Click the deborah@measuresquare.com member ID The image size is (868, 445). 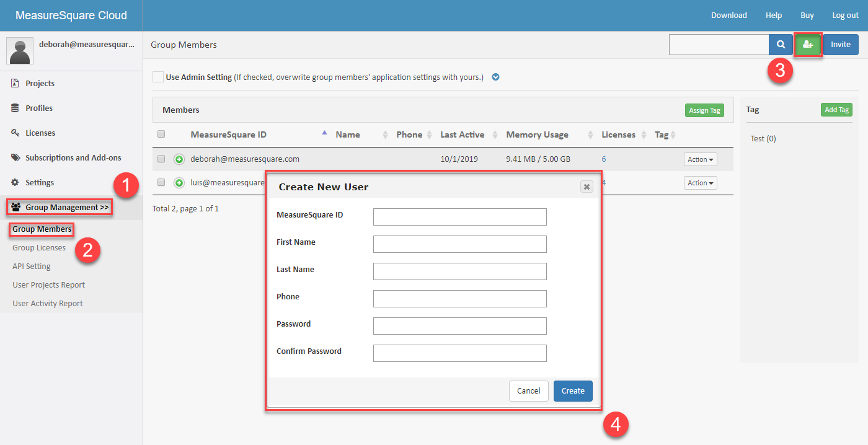[x=245, y=159]
